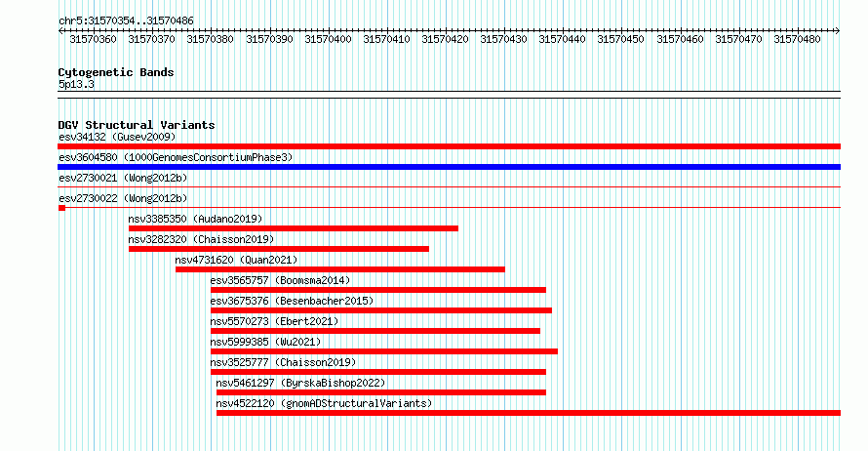
Task: Open esv3675376 (Besenbacher2015) label
Action: click(x=292, y=301)
